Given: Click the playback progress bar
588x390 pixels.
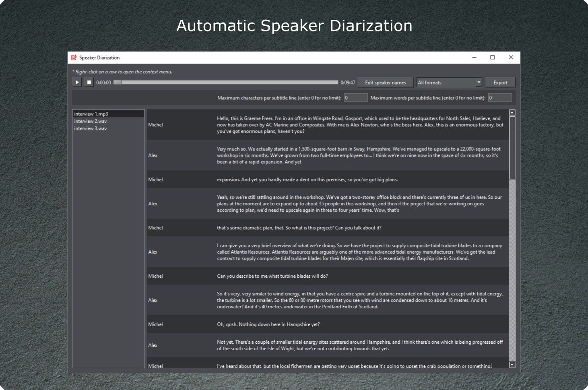Looking at the screenshot, I should (225, 82).
